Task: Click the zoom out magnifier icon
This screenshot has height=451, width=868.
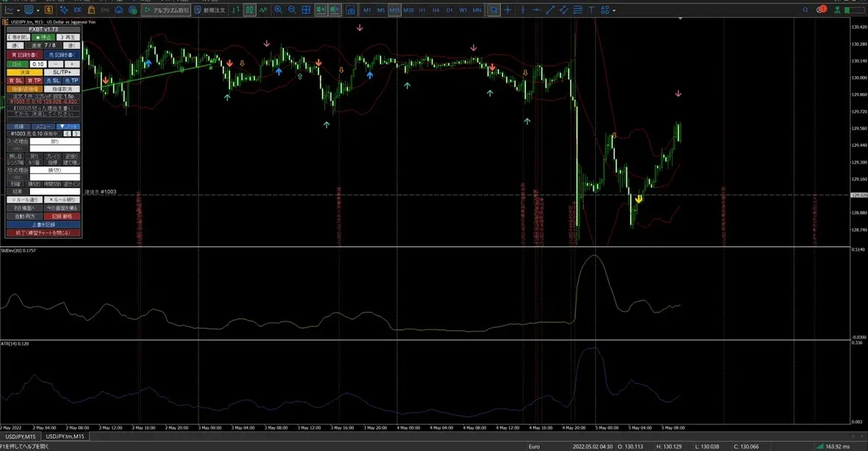Action: (x=292, y=10)
